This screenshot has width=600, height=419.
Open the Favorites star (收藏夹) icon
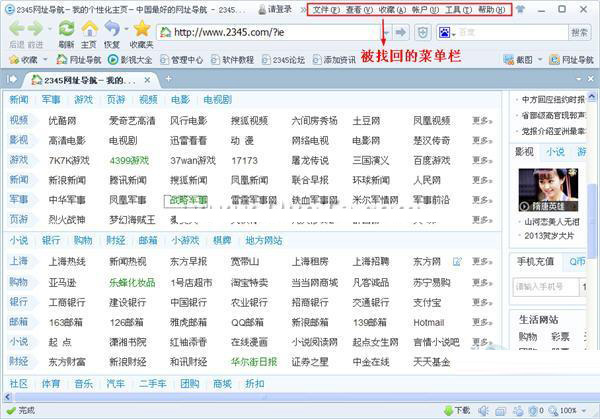coord(141,29)
